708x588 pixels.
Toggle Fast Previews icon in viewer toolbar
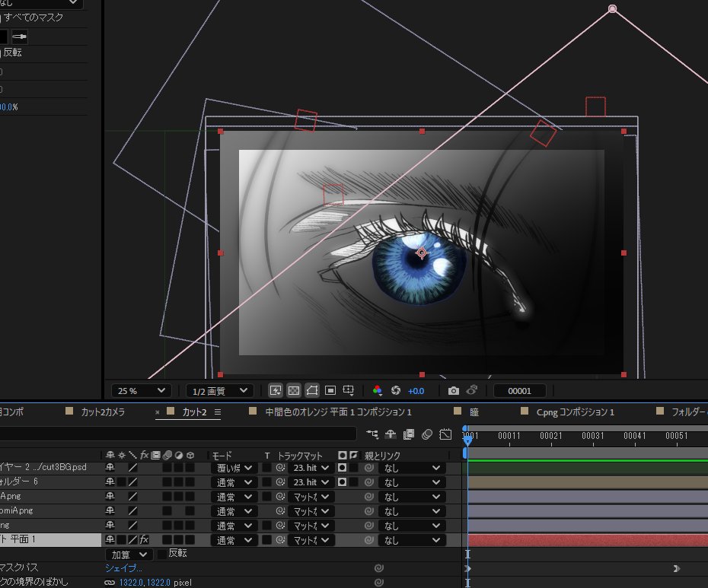tap(276, 391)
